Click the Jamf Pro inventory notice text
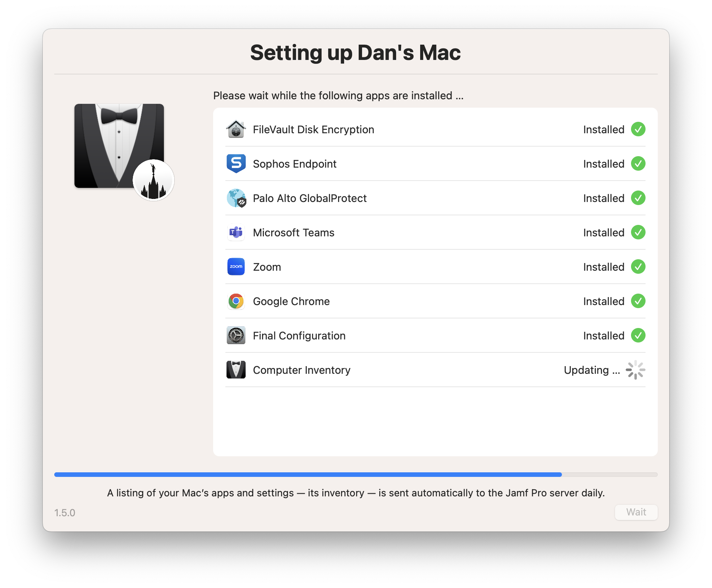 point(356,493)
